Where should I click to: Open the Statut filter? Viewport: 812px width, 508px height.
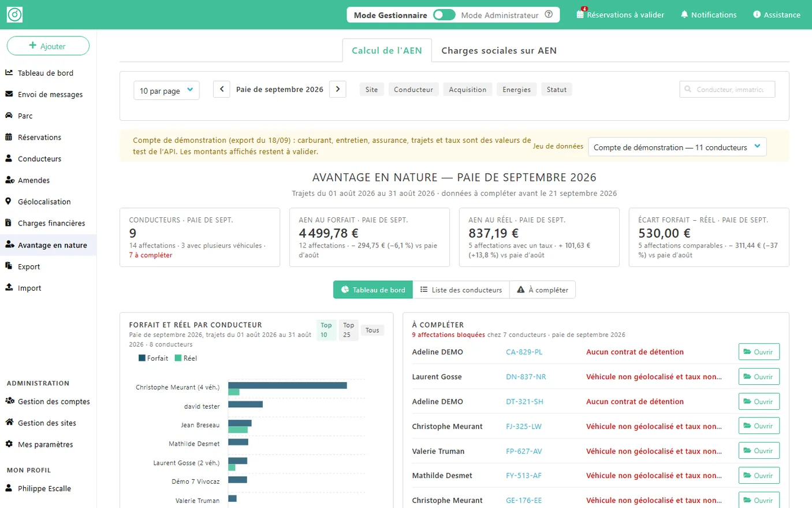556,90
